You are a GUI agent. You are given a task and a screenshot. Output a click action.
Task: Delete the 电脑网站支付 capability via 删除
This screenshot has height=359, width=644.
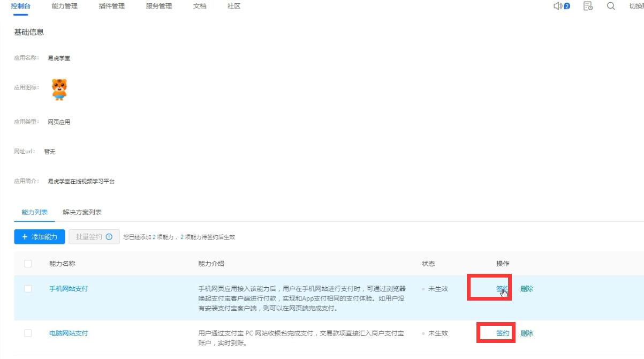527,333
